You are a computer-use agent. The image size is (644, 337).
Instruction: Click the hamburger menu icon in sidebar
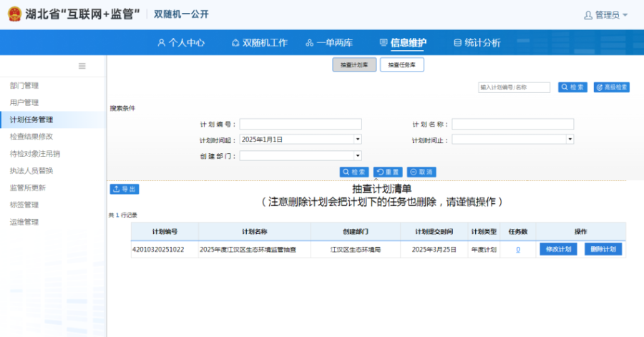tap(82, 66)
